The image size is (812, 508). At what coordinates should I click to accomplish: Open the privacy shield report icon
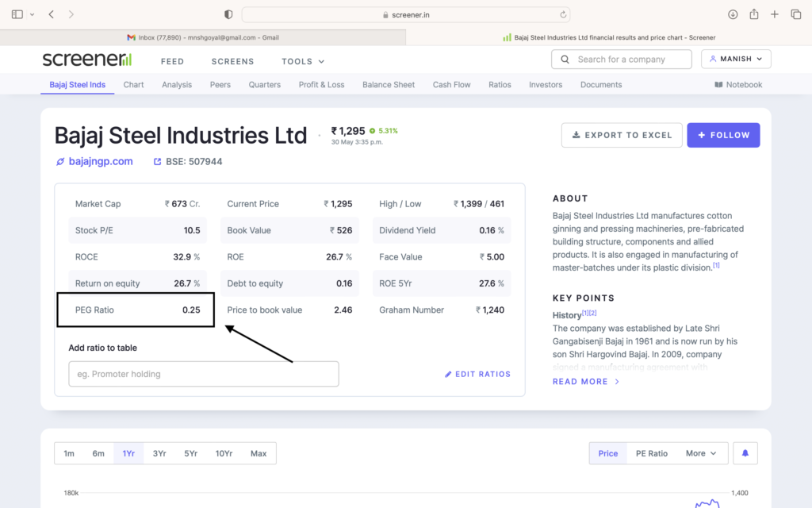click(x=228, y=14)
